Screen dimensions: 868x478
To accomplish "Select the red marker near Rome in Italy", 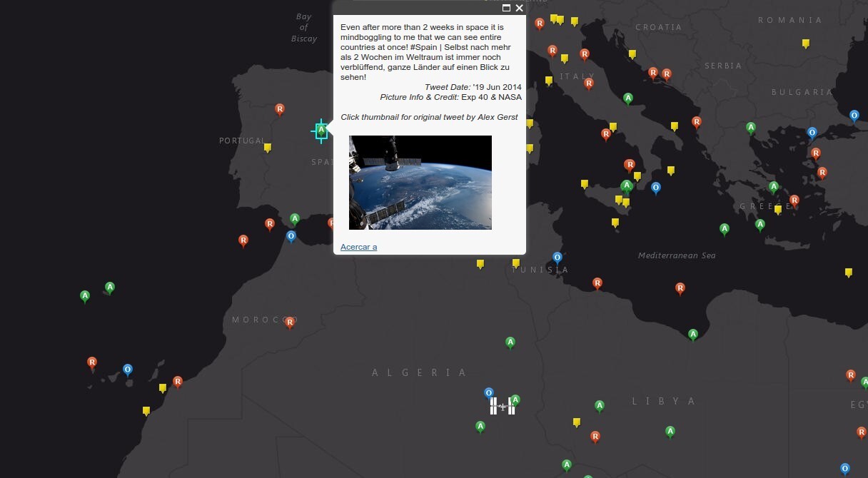I will [x=588, y=82].
